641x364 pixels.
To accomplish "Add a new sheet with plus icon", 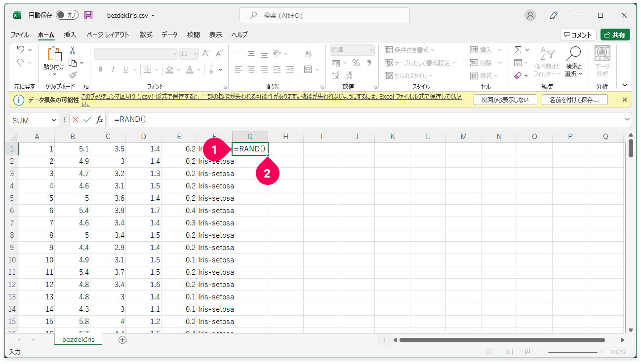I will [122, 339].
